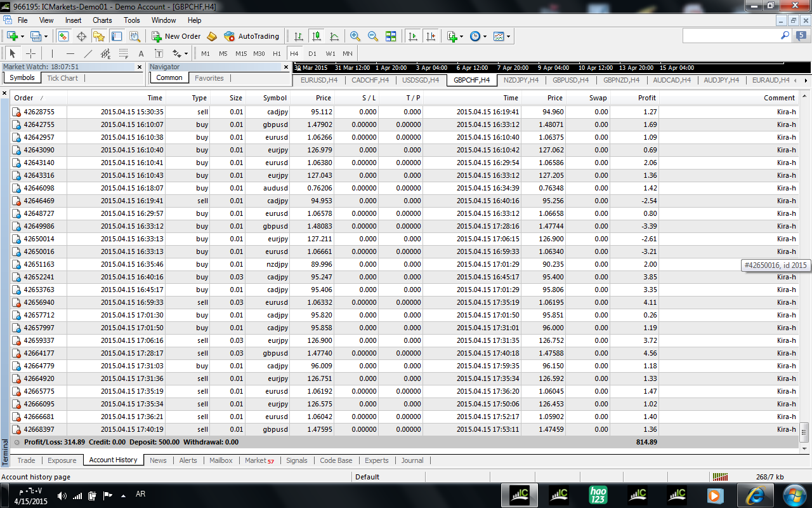Switch chart to bar chart icon
812x508 pixels.
click(x=299, y=36)
